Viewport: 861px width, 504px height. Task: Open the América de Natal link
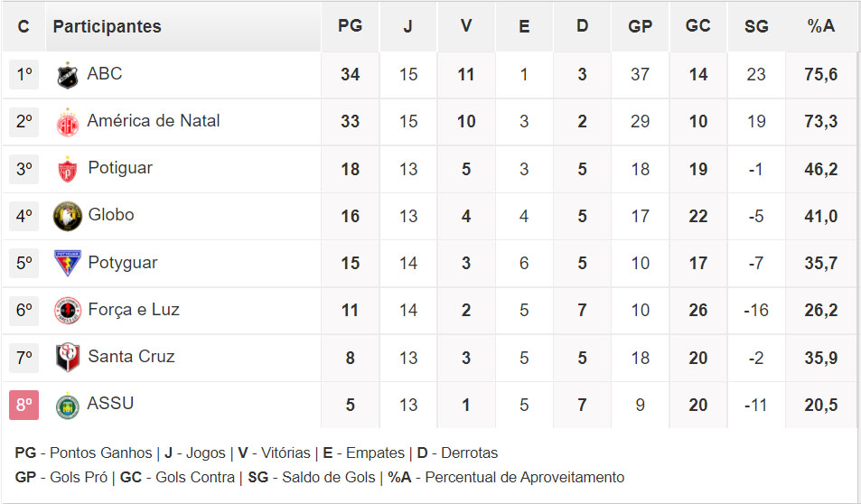[154, 121]
